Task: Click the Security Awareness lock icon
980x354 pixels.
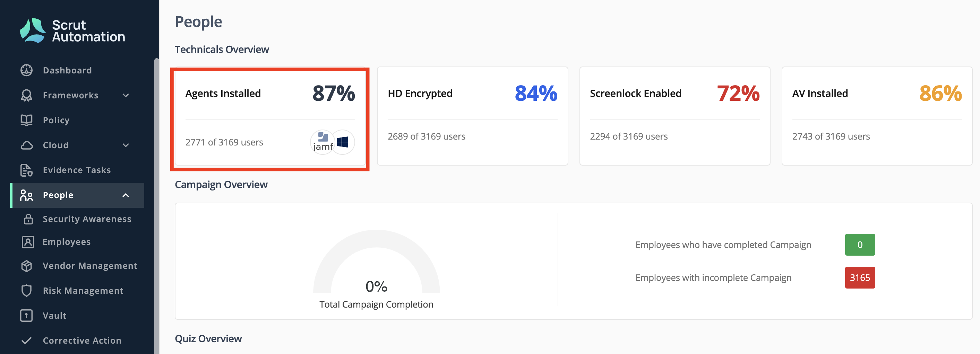Action: coord(28,219)
